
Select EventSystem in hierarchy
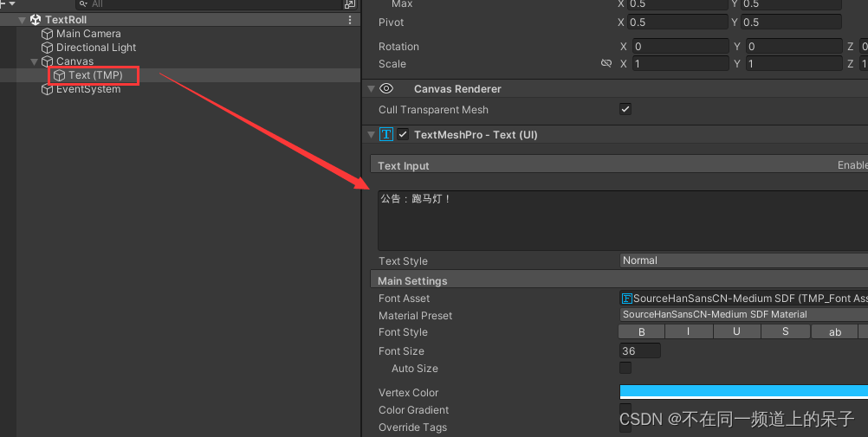88,89
